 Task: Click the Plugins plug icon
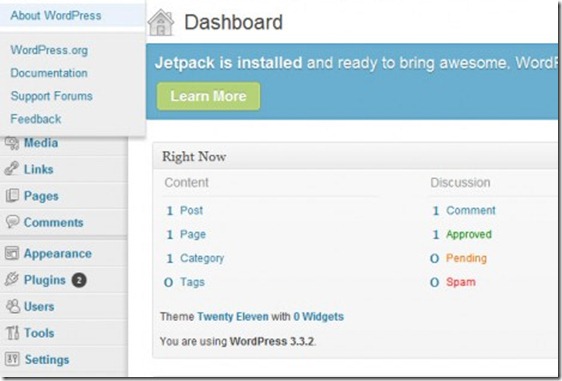click(x=12, y=280)
